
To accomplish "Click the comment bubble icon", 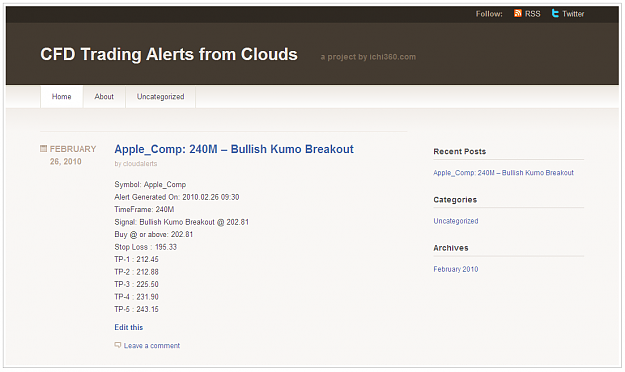I will [x=118, y=345].
